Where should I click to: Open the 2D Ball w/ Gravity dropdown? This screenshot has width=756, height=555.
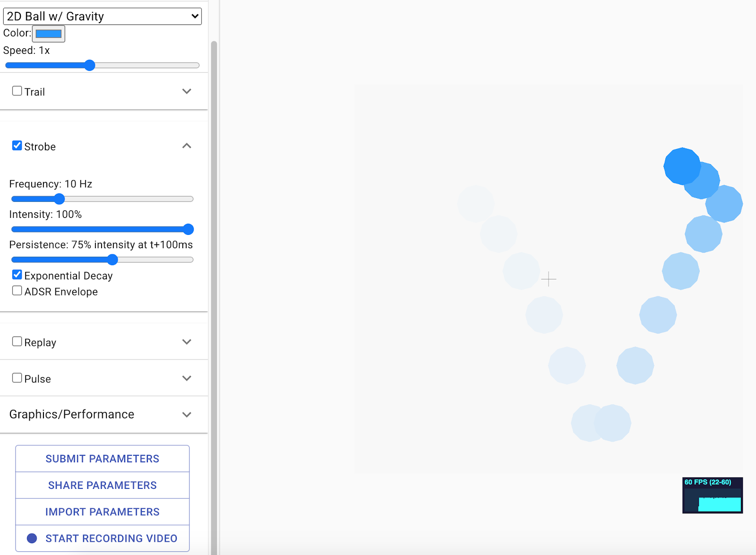102,16
